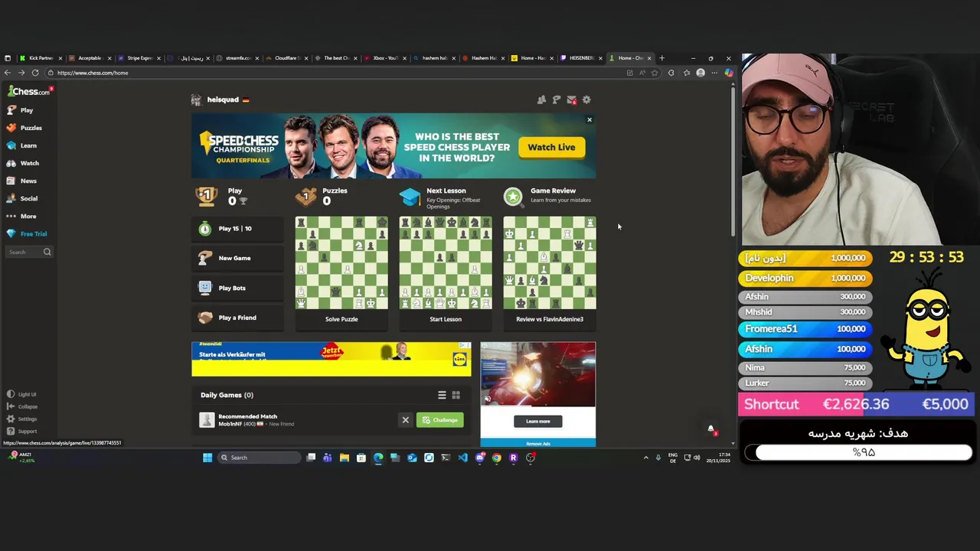Click the MobinNF username link
Screen dimensions: 980x551
tap(230, 424)
